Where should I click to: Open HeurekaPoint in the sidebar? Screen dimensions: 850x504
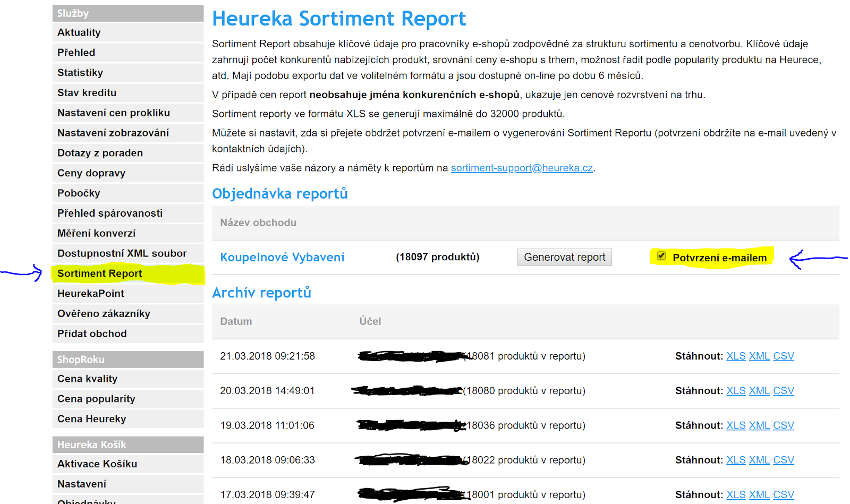coord(128,293)
